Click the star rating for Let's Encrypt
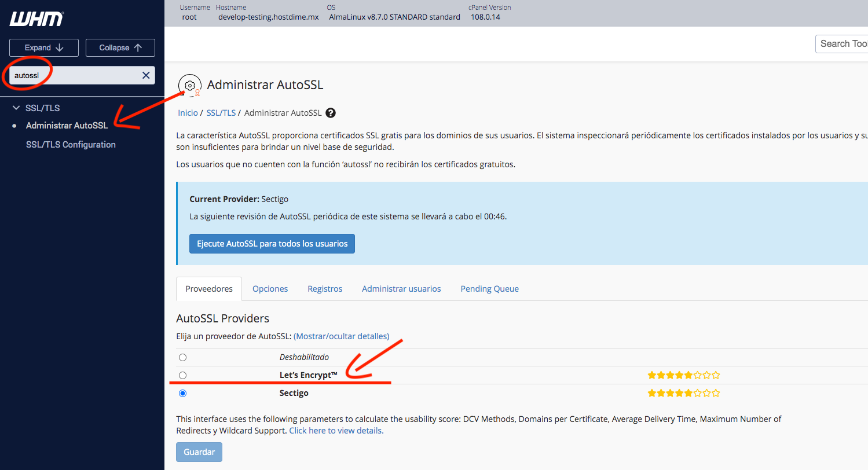 [x=683, y=375]
